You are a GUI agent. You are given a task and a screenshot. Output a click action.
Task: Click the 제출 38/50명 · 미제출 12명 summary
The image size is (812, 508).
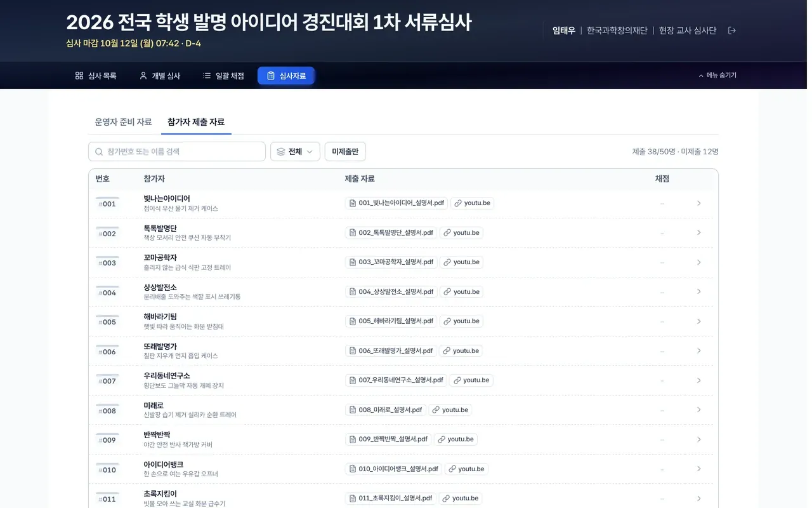[x=675, y=152]
